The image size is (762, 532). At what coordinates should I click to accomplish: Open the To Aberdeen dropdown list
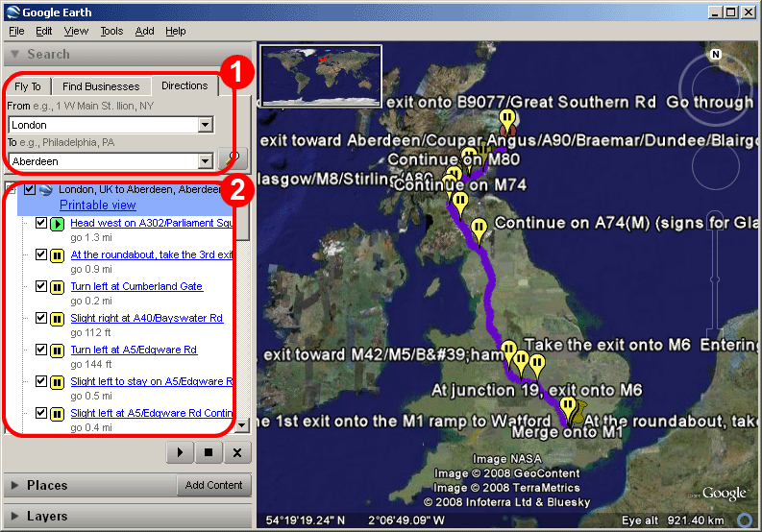(205, 161)
